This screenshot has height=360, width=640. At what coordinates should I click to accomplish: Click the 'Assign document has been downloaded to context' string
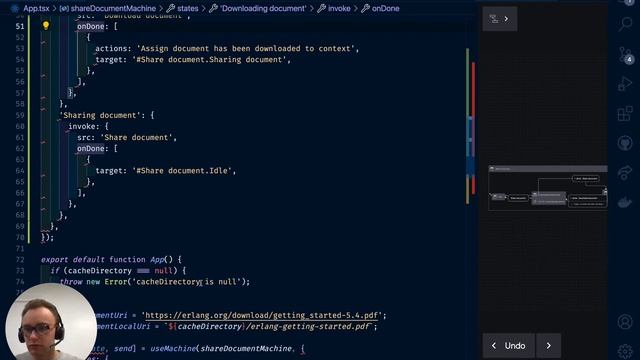point(247,49)
